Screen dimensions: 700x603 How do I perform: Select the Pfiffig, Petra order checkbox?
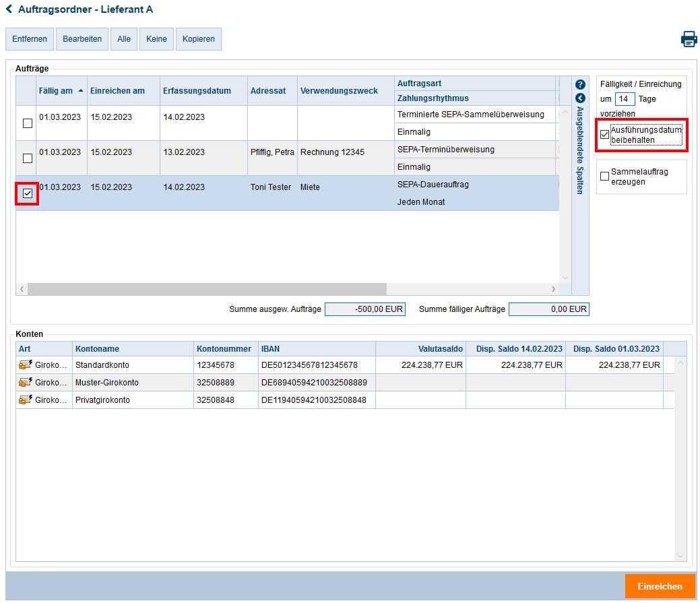(28, 158)
